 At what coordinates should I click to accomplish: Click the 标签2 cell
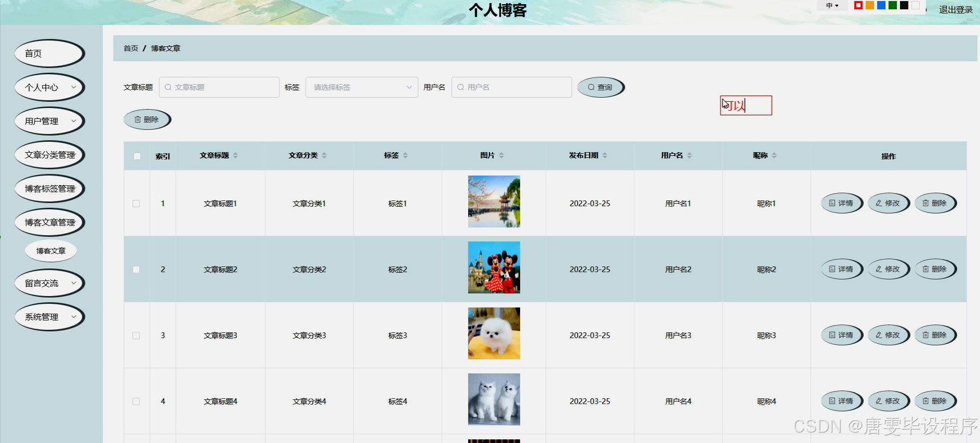click(398, 270)
